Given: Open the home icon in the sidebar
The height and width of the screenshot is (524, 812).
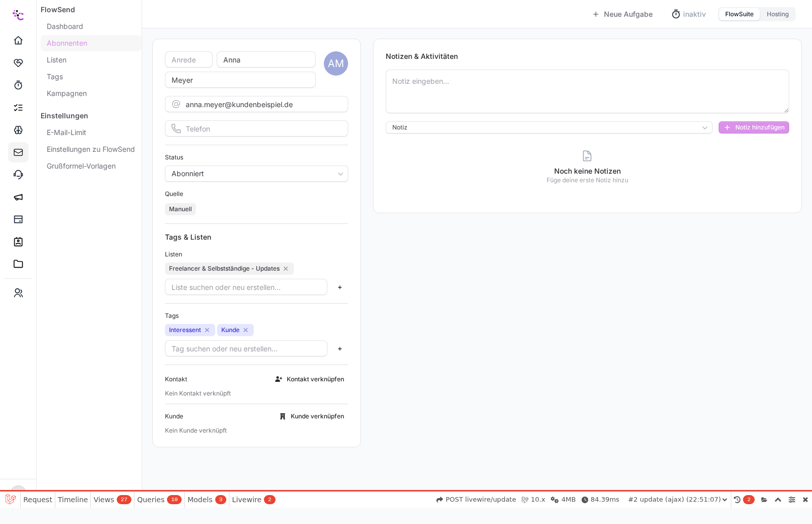Looking at the screenshot, I should pyautogui.click(x=18, y=41).
